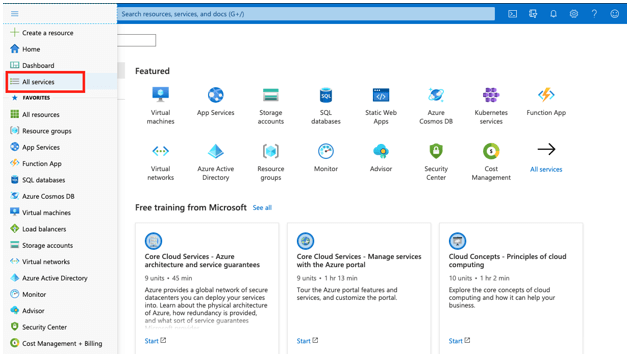Open the help question mark
This screenshot has width=631, height=362.
[x=594, y=14]
